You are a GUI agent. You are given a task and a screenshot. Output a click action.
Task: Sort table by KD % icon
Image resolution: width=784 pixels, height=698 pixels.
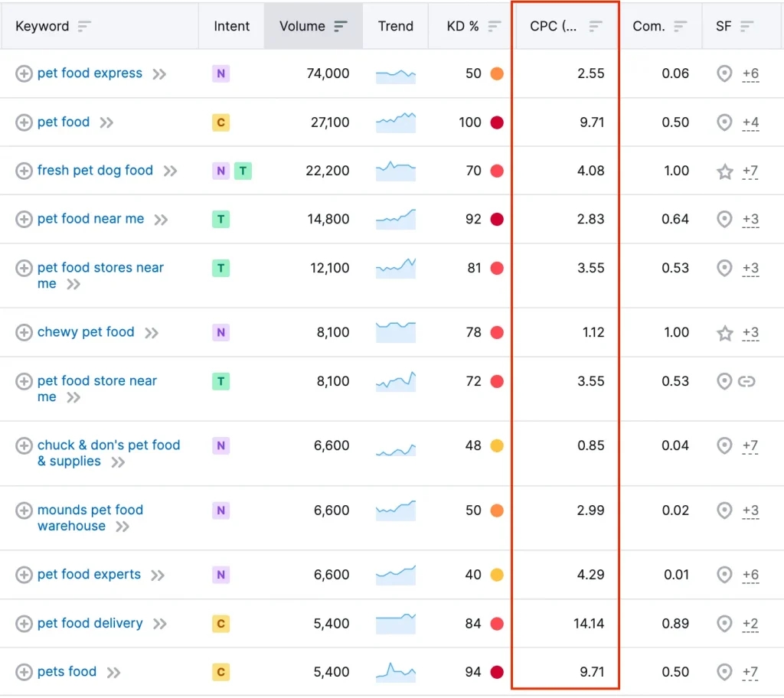(x=495, y=26)
